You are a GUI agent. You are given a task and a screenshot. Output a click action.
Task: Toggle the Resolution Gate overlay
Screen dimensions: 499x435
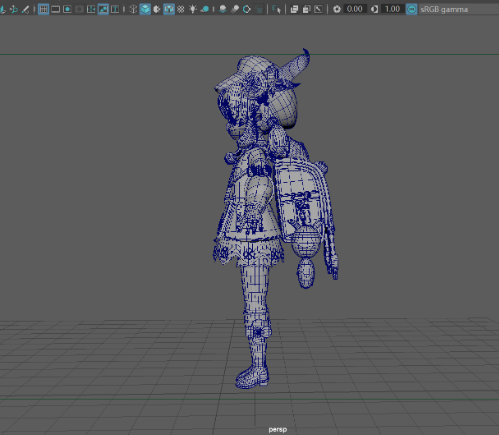67,9
